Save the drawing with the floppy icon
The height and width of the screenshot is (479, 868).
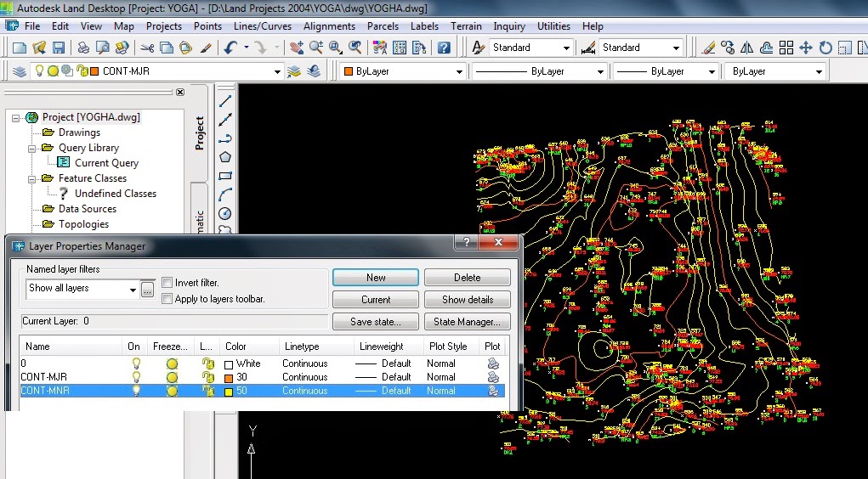[58, 48]
